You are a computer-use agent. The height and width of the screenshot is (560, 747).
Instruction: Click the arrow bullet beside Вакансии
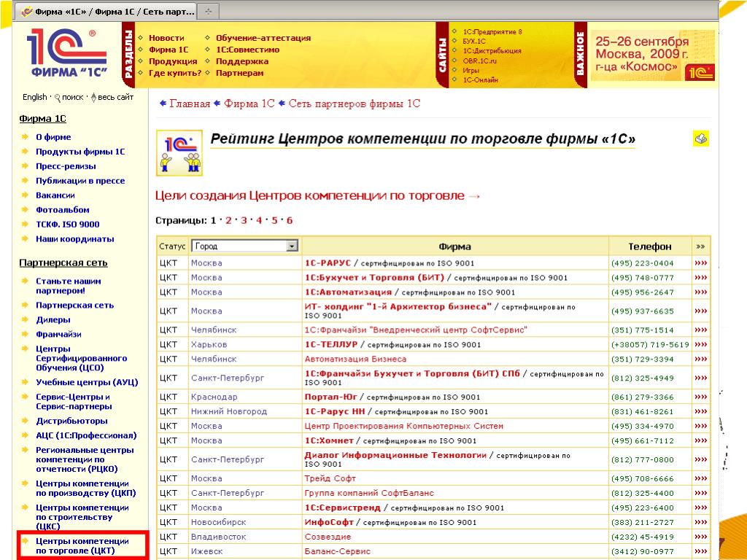point(26,195)
